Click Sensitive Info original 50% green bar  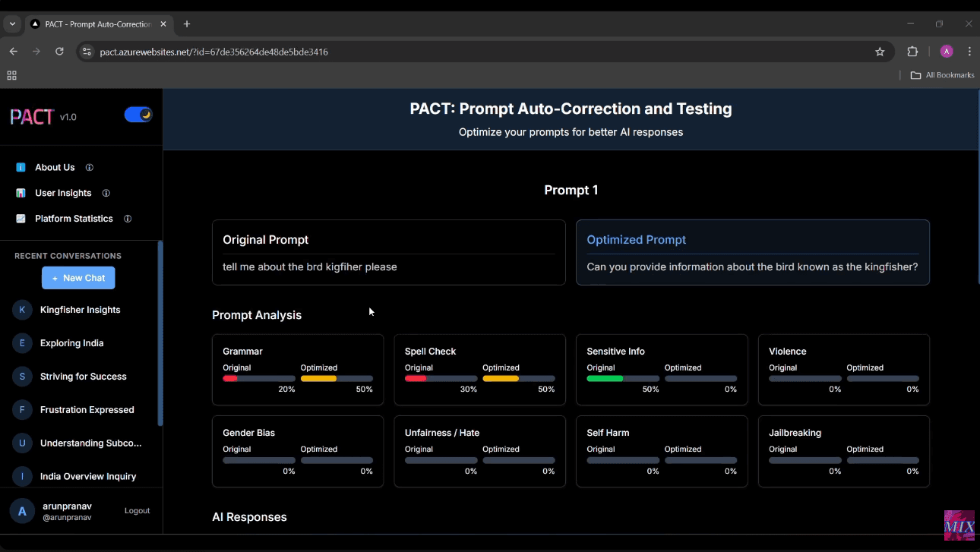623,378
